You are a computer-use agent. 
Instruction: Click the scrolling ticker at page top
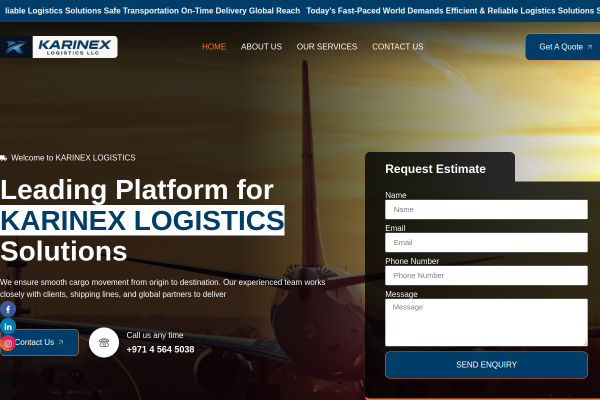[300, 11]
